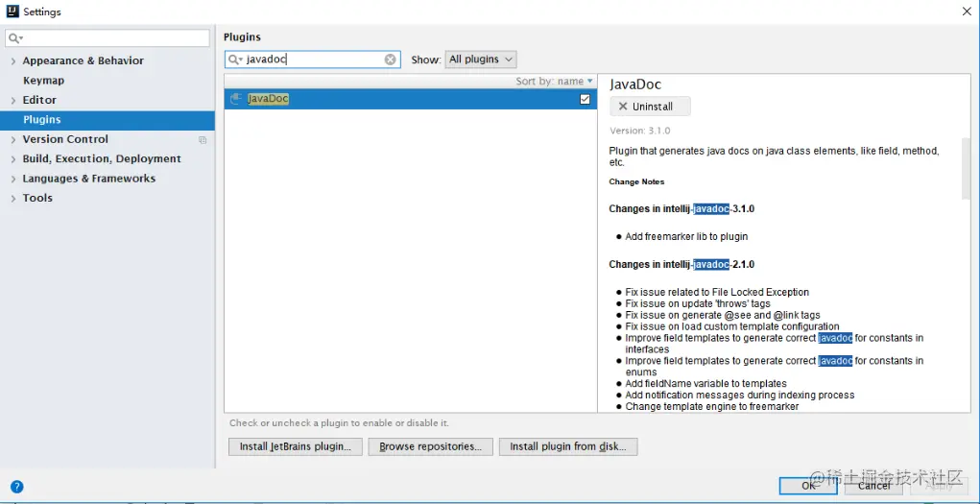
Task: Expand the Tools settings node
Action: [x=13, y=198]
